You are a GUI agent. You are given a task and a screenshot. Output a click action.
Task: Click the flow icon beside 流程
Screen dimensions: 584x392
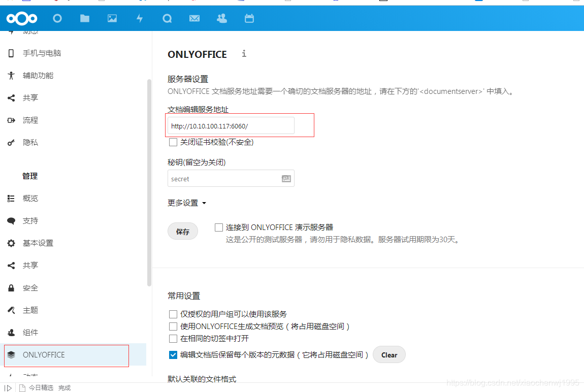(11, 120)
